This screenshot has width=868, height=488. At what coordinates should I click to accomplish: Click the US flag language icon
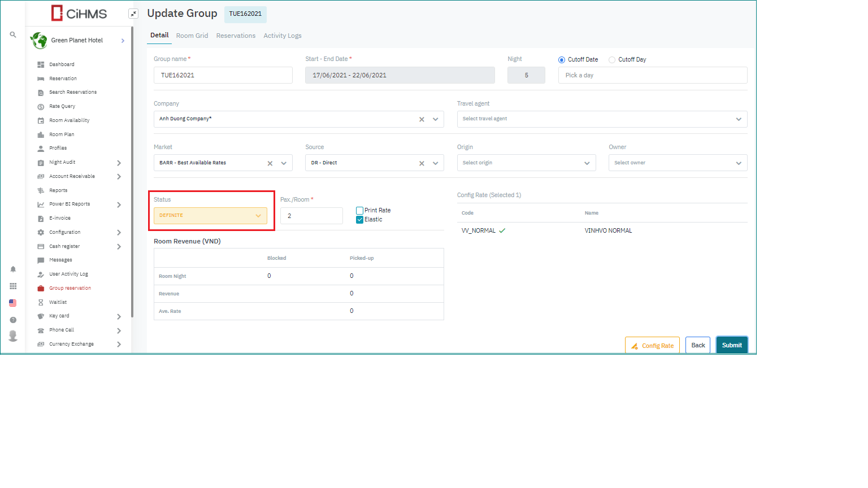[x=13, y=303]
